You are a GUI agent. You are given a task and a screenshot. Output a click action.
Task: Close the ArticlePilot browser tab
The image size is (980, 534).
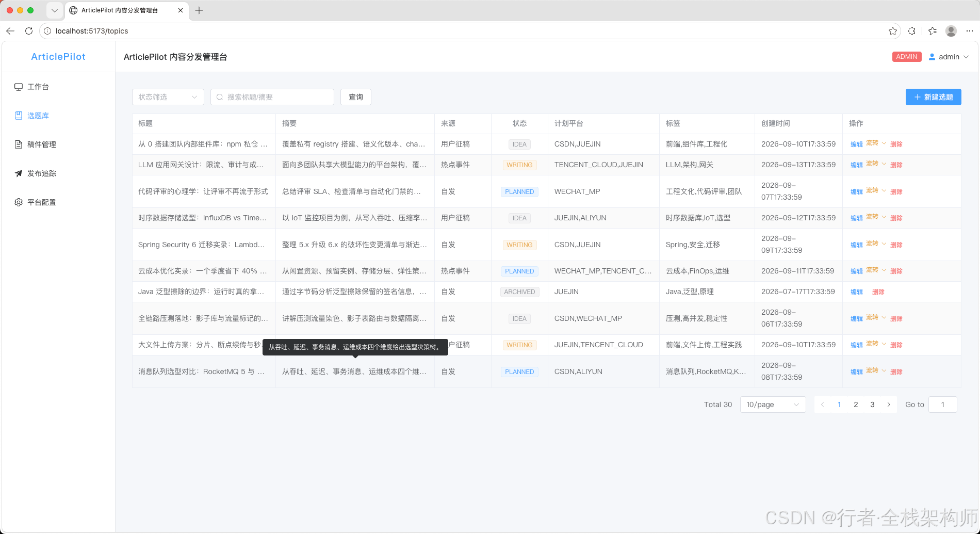click(x=180, y=10)
